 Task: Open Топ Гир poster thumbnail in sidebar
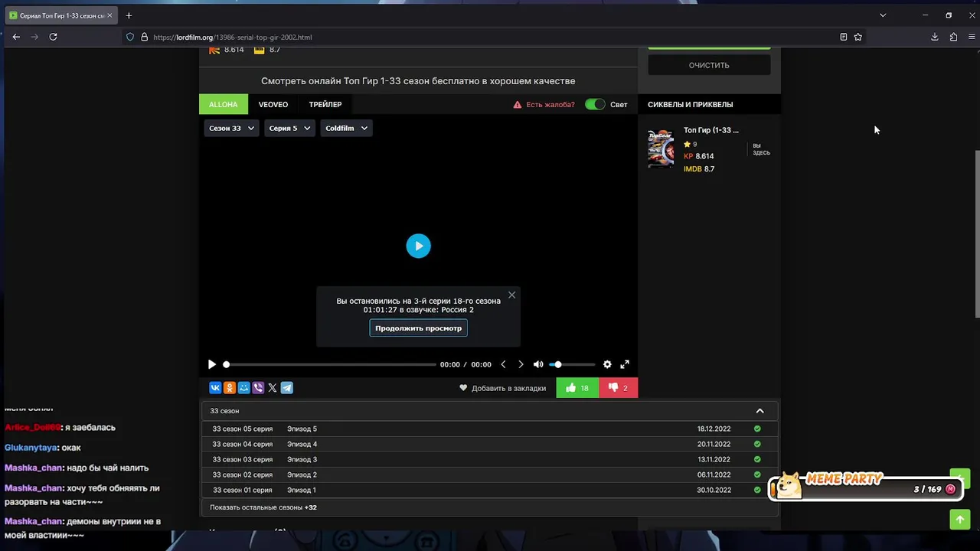(661, 148)
